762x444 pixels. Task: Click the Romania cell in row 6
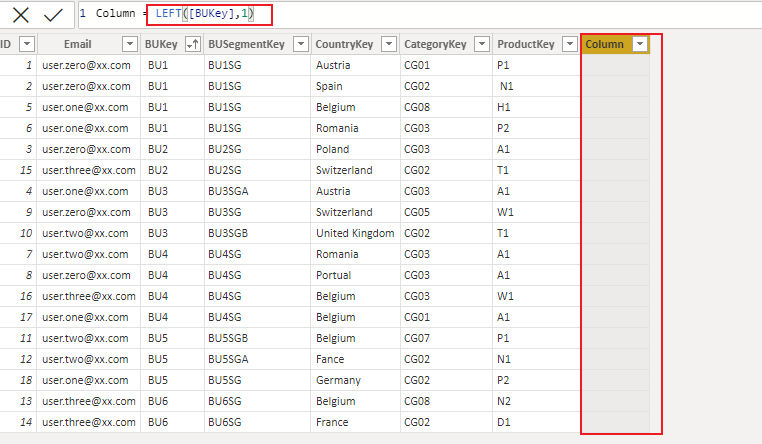click(x=355, y=128)
